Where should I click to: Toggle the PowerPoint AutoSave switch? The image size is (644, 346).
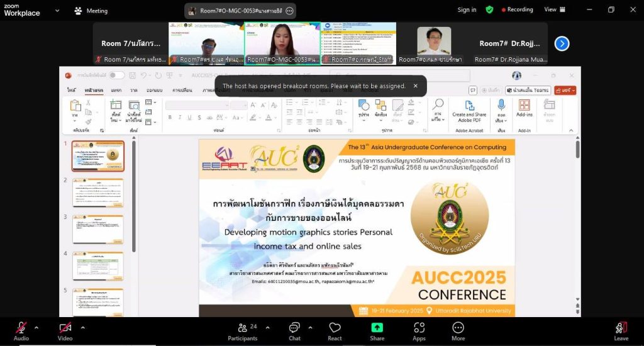[x=116, y=75]
